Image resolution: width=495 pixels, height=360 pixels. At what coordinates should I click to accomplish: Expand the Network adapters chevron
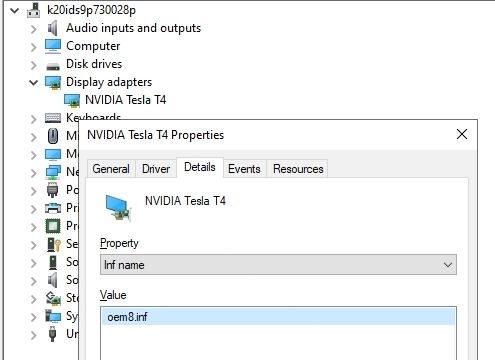[x=33, y=173]
